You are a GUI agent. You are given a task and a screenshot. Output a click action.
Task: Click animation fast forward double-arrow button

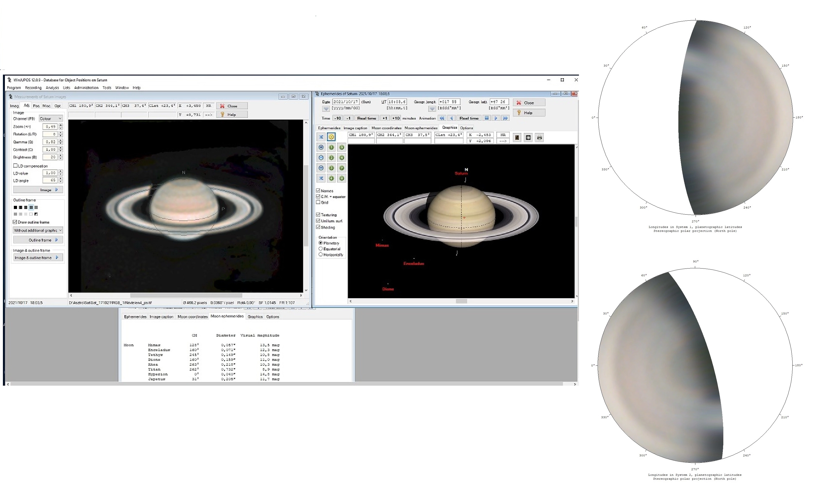[x=505, y=118]
